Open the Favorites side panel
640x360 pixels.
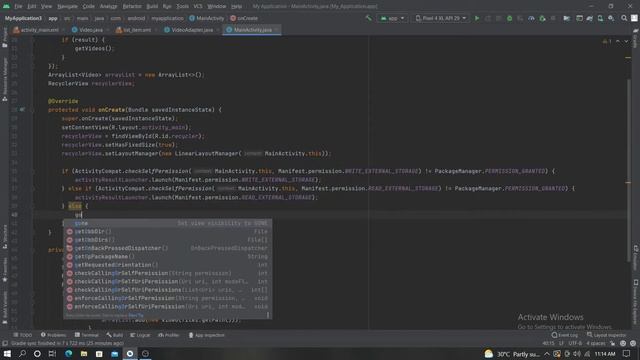coord(4,270)
